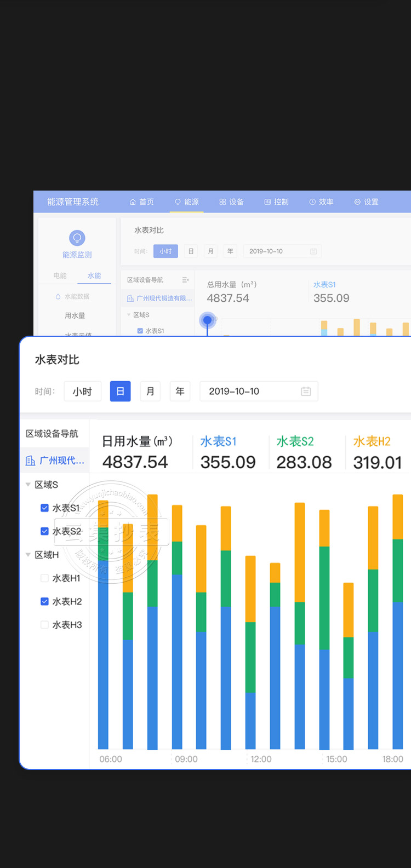Viewport: 411px width, 868px height.
Task: Click 能源管理系统 title in header bar
Action: 73,202
